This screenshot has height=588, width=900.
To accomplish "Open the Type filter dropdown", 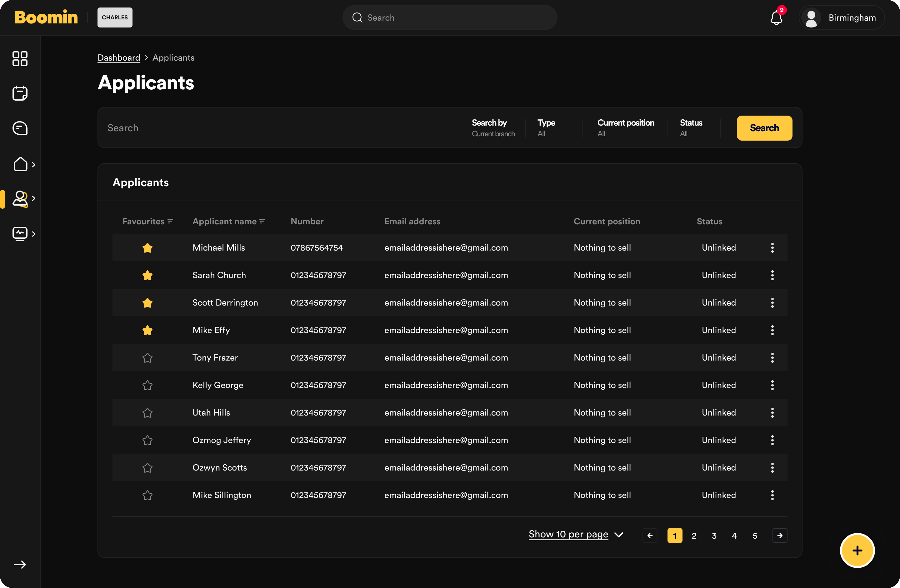I will click(547, 128).
